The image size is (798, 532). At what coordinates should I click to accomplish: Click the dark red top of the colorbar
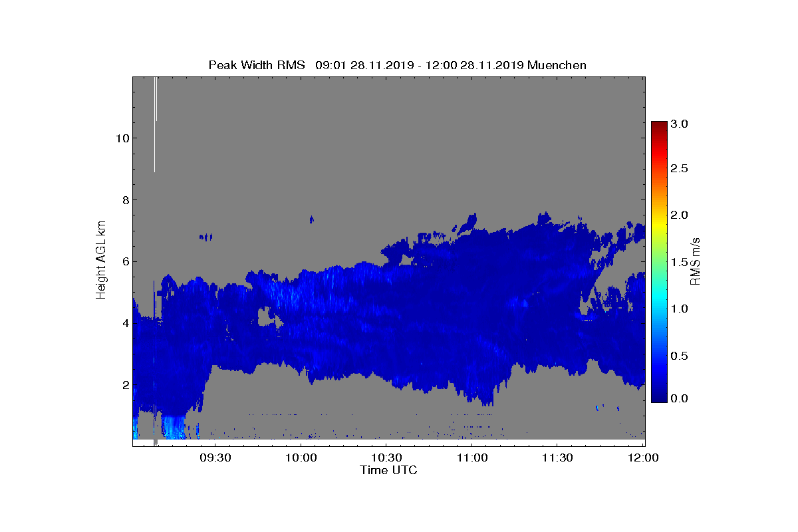coord(659,126)
